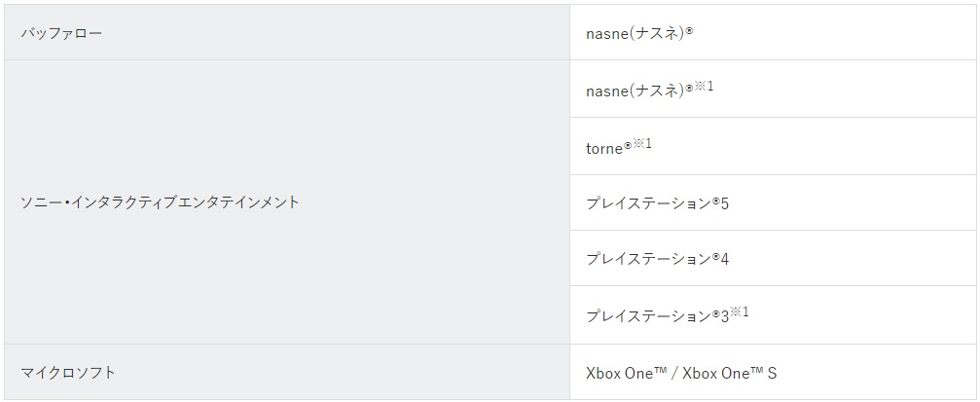Click the registered mark after Buffalo nasne
This screenshot has height=402, width=980.
[689, 30]
